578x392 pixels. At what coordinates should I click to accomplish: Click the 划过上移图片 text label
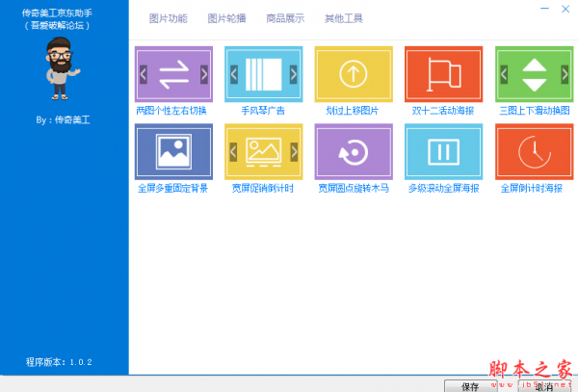[x=353, y=111]
